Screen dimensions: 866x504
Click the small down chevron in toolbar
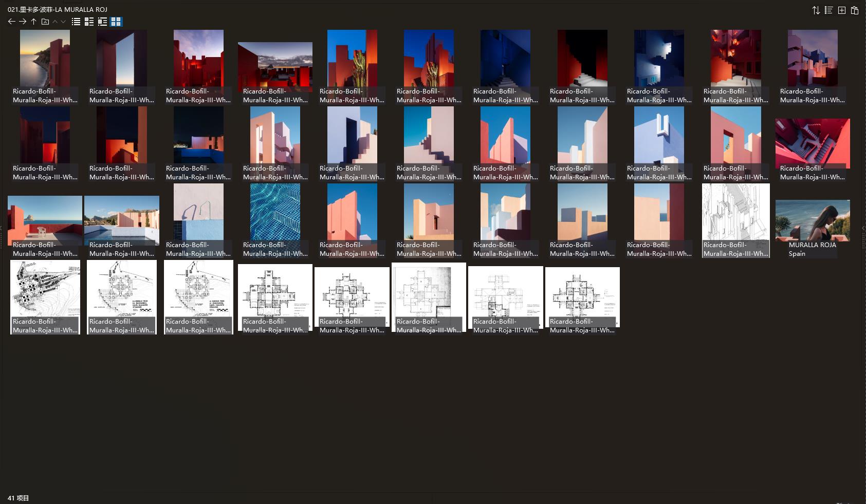(x=63, y=22)
